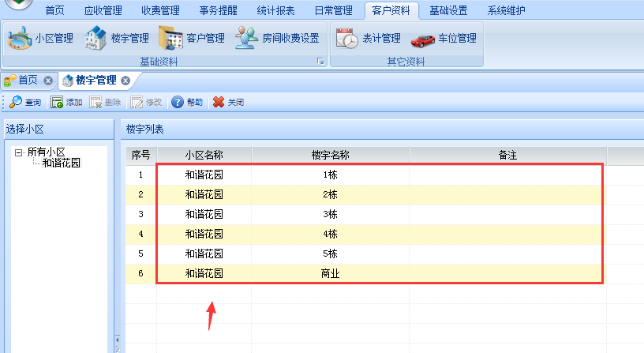Open 客户管理 customer management icon
Screen dimensions: 644x353
tap(170, 38)
